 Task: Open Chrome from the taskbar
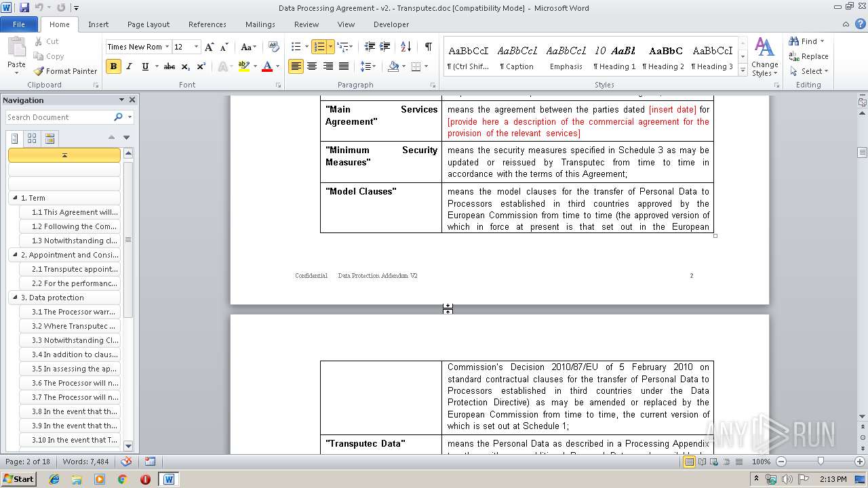[x=123, y=479]
